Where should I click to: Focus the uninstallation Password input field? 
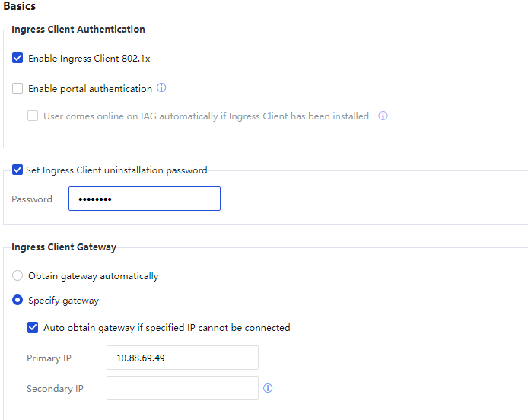[145, 199]
